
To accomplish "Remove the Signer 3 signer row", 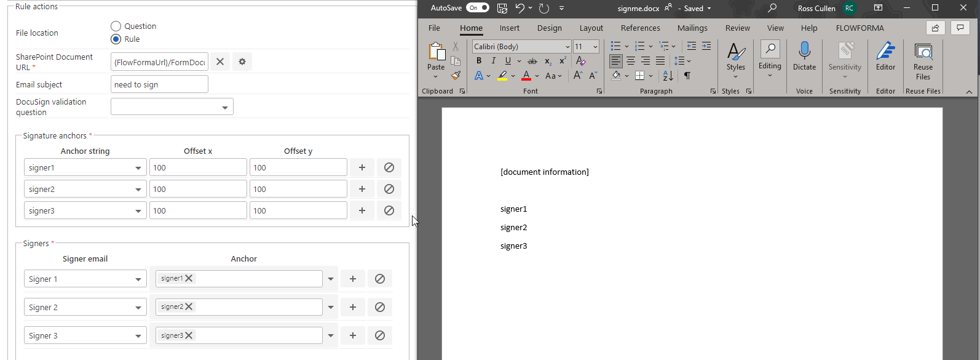I will tap(380, 335).
